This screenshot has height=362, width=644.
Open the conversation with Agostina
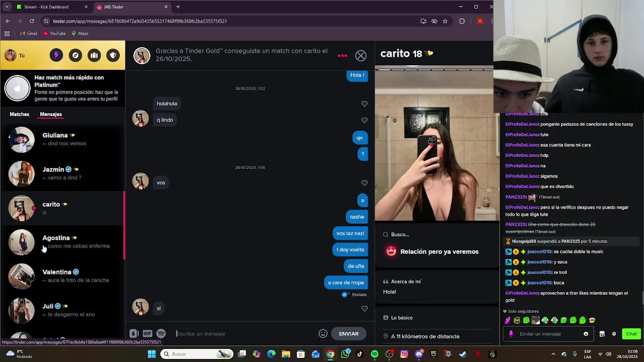tap(62, 242)
